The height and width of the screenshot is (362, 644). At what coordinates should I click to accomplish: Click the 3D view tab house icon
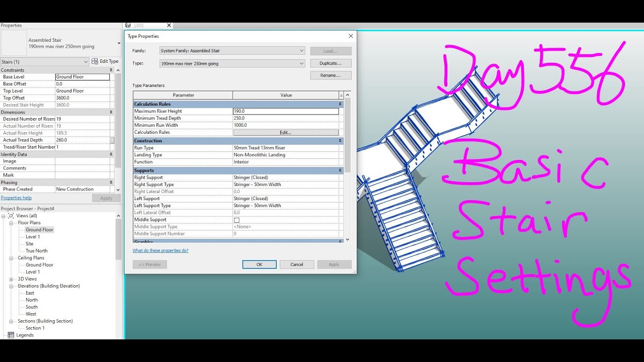[x=128, y=25]
